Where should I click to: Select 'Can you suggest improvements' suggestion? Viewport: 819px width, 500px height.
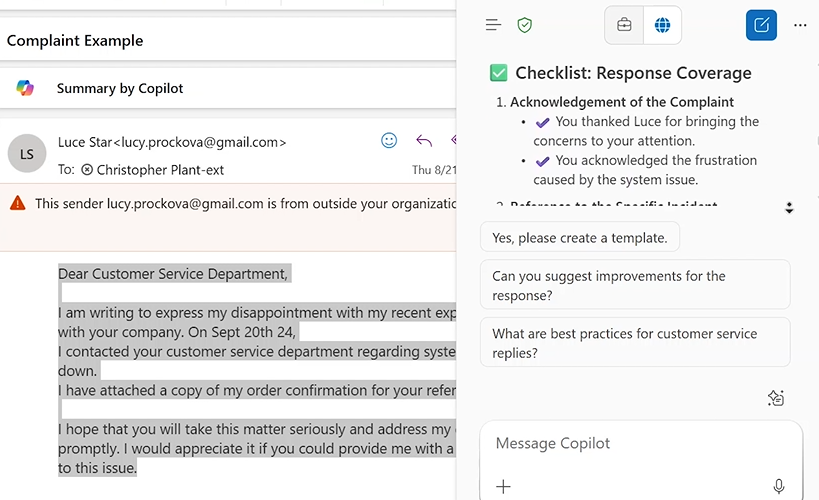[635, 285]
